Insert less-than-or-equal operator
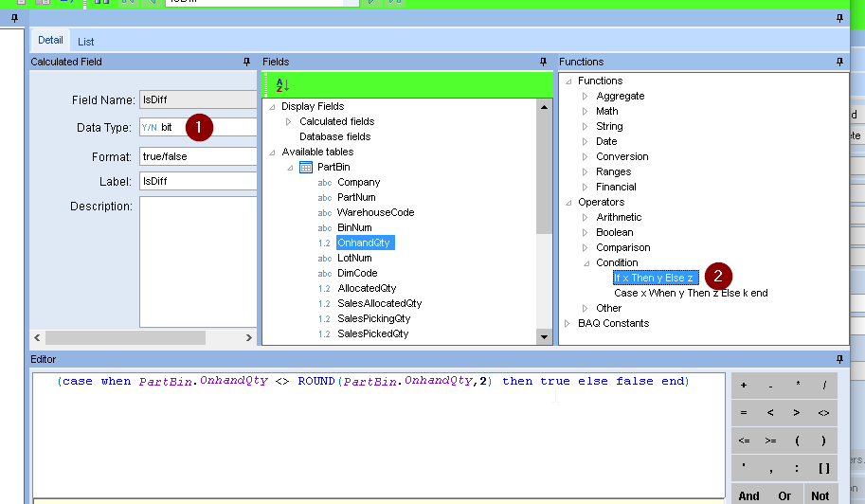 pyautogui.click(x=744, y=441)
